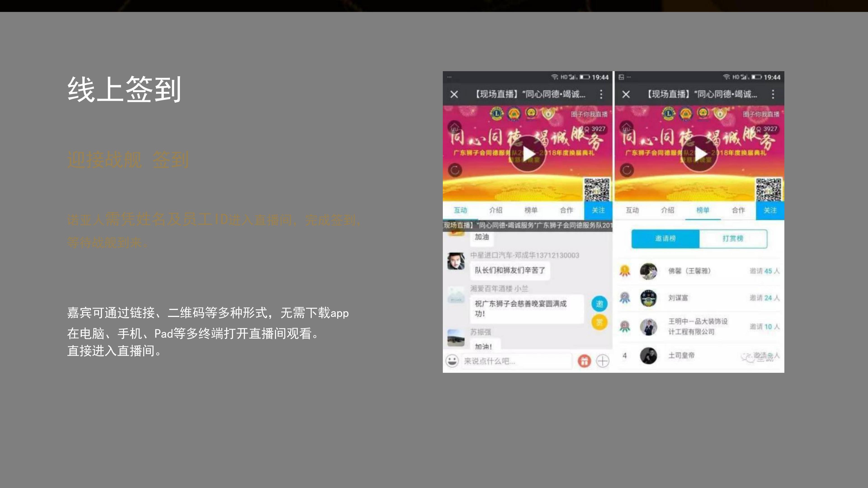Open three-dot menu on right phone
The width and height of the screenshot is (868, 488).
click(773, 94)
